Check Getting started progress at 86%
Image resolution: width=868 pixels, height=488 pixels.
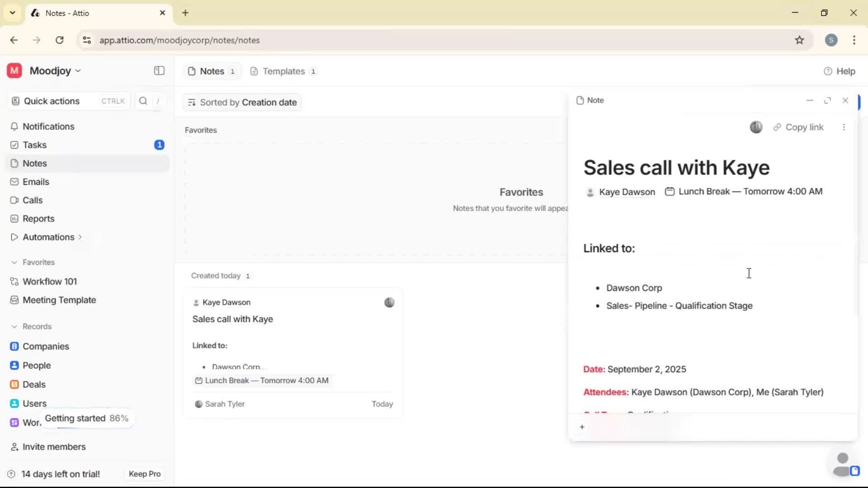[x=87, y=418]
